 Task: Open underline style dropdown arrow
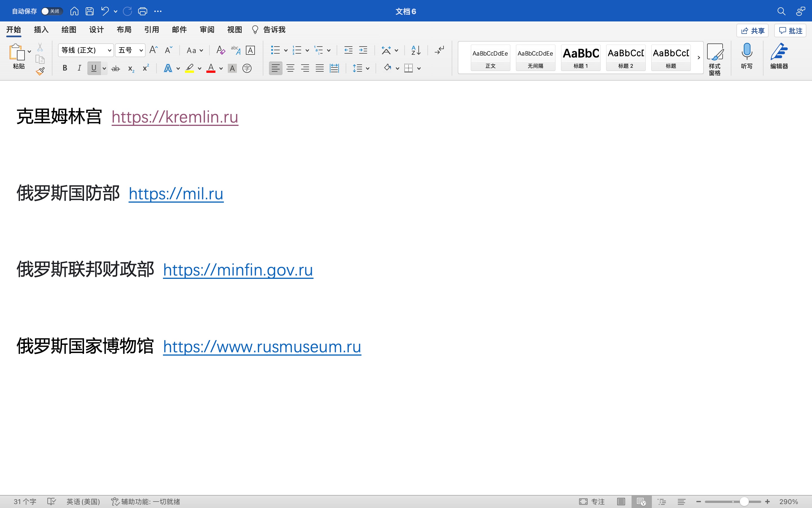pos(104,69)
